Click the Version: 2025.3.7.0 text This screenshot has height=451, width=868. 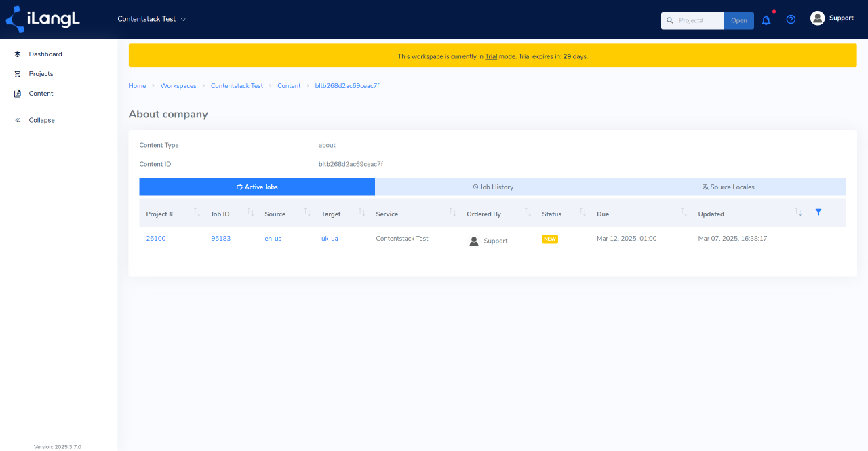pyautogui.click(x=58, y=447)
